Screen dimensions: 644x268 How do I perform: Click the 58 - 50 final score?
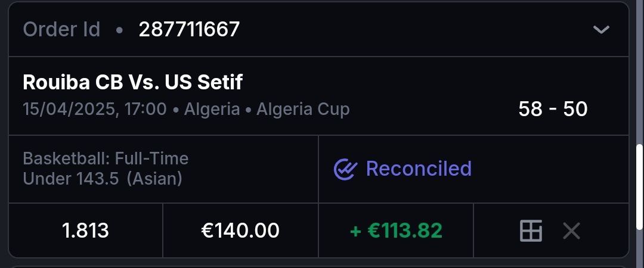553,109
